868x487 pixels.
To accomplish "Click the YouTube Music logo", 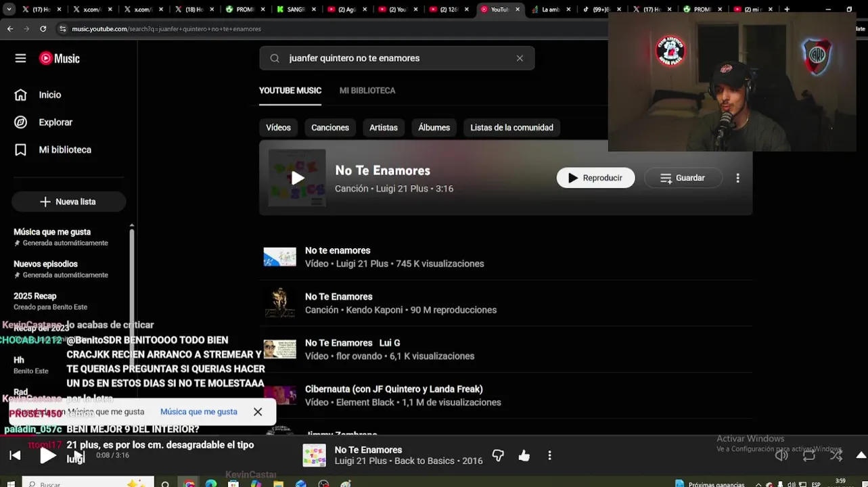I will click(x=60, y=58).
